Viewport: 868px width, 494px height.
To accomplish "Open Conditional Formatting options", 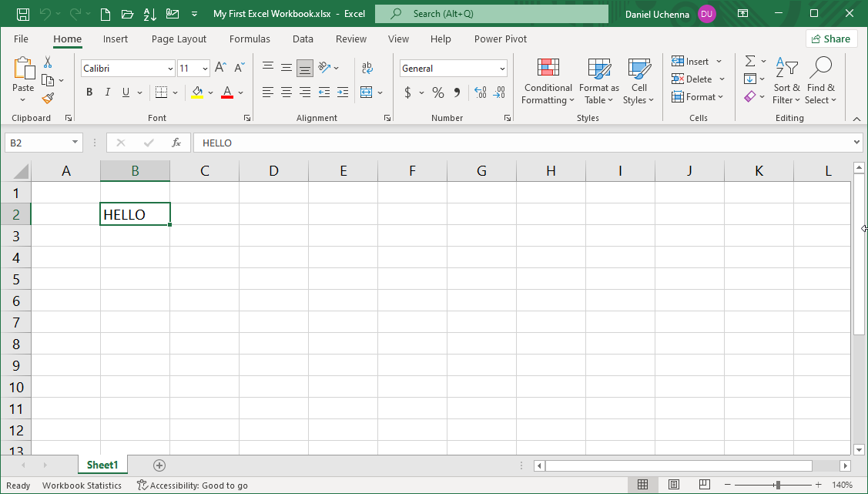I will [x=548, y=80].
